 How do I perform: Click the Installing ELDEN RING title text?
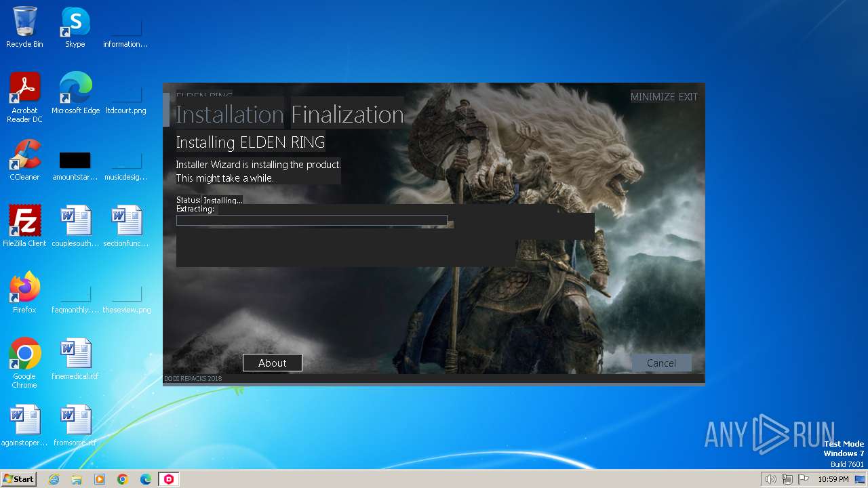[x=250, y=142]
